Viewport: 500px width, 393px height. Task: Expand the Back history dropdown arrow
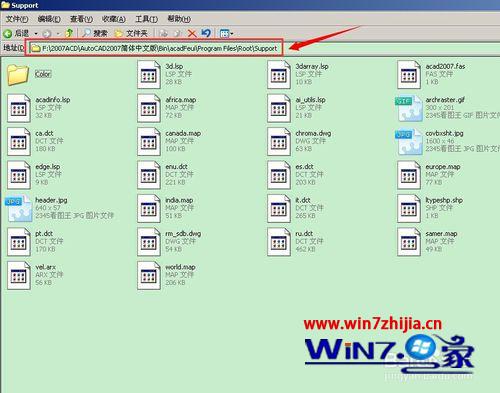pyautogui.click(x=36, y=34)
